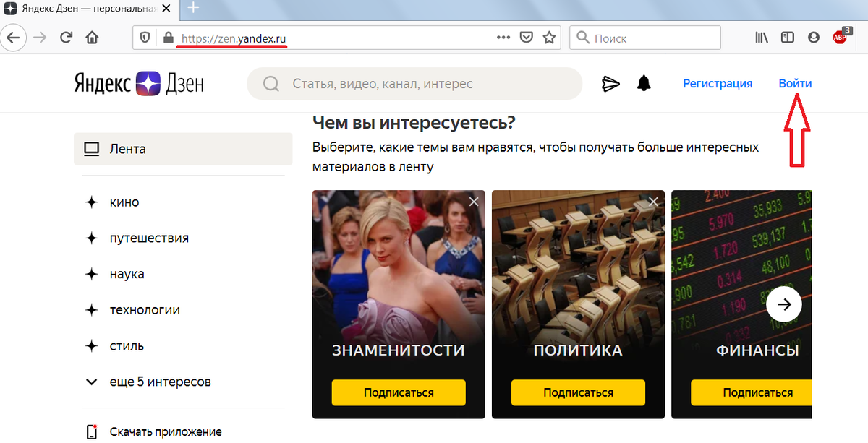Click the Регистрация link
This screenshot has width=868, height=443.
coord(718,83)
